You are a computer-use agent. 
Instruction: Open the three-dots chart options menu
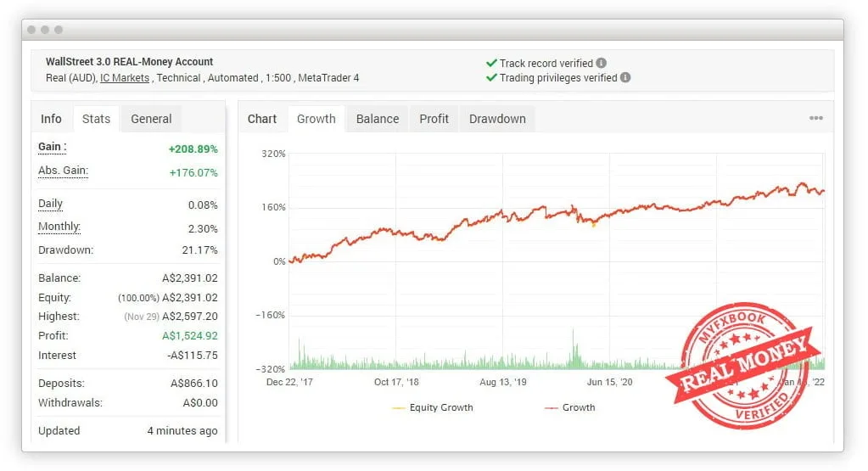(x=815, y=119)
